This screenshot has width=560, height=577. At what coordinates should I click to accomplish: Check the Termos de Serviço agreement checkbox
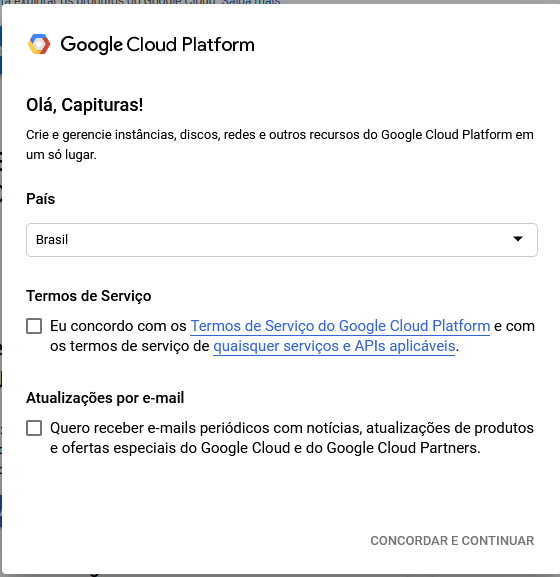(x=34, y=326)
